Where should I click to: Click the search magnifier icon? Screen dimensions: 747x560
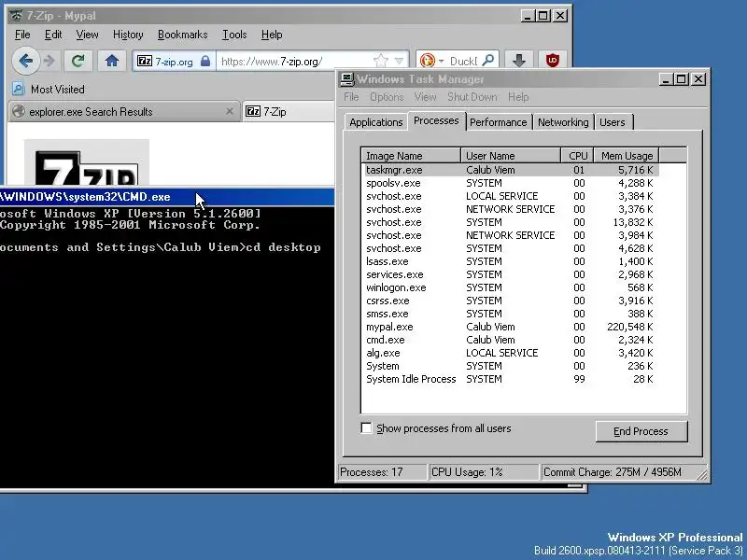(x=488, y=61)
